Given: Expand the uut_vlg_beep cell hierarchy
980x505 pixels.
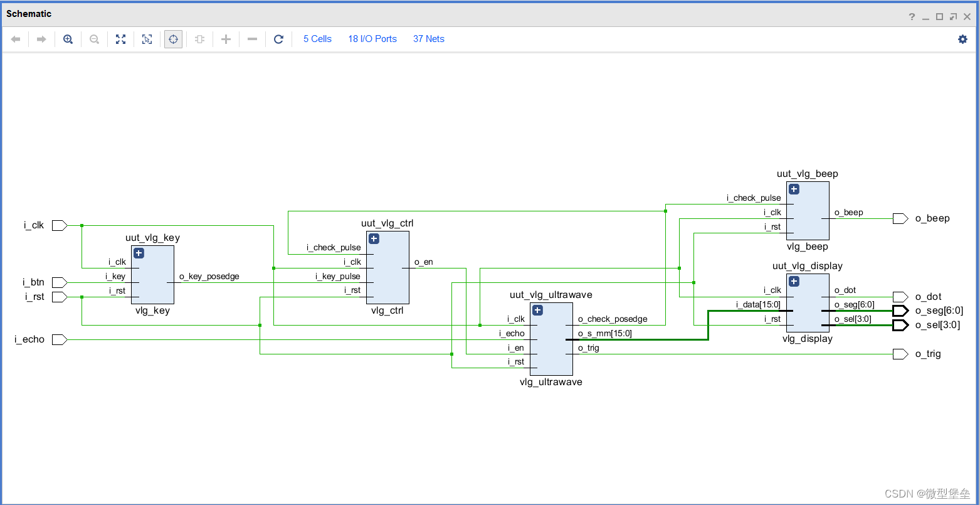Looking at the screenshot, I should 794,189.
